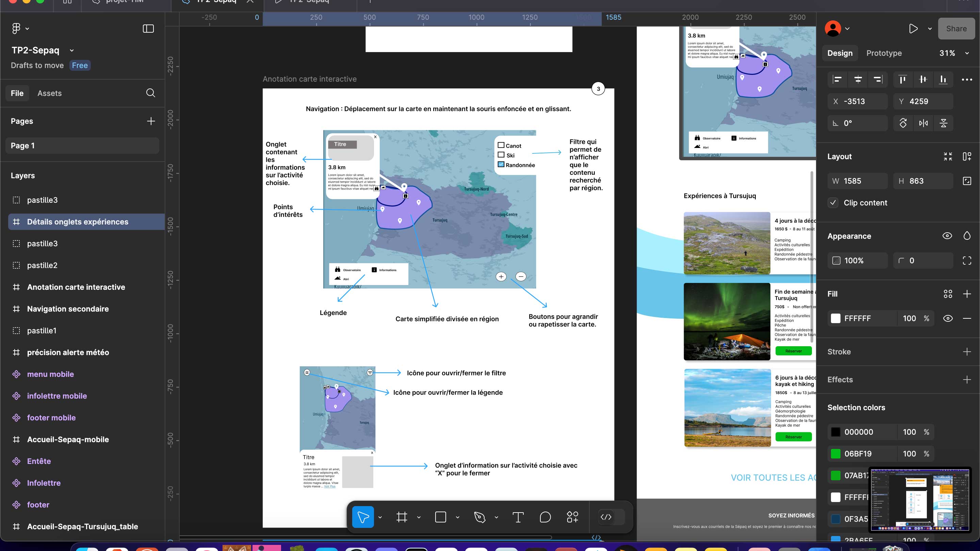Open the Assets tab
980x551 pixels.
point(49,93)
